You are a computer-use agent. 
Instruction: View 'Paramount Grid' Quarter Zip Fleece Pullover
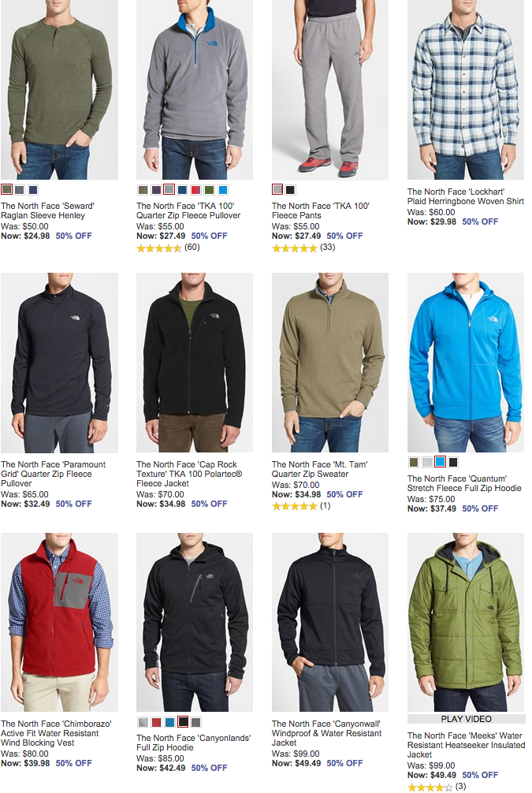pos(53,474)
